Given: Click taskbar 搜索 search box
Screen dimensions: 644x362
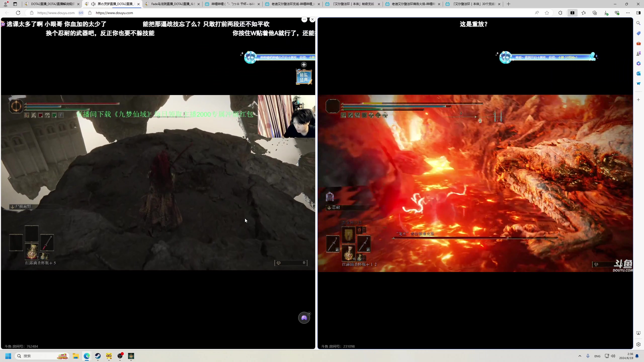Looking at the screenshot, I should 42,356.
